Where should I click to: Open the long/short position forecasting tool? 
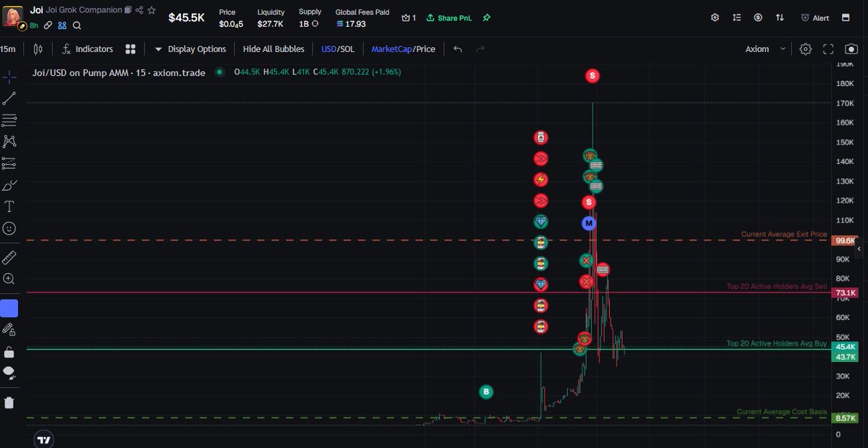click(x=9, y=163)
